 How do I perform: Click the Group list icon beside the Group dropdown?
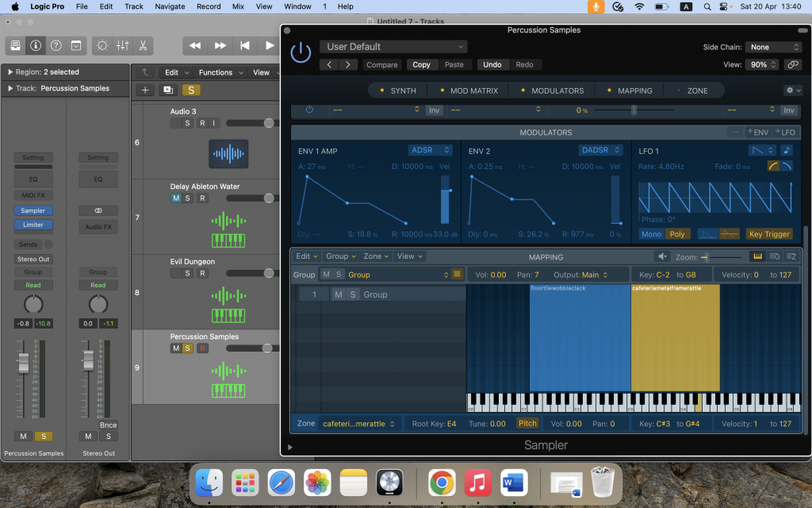pos(457,274)
